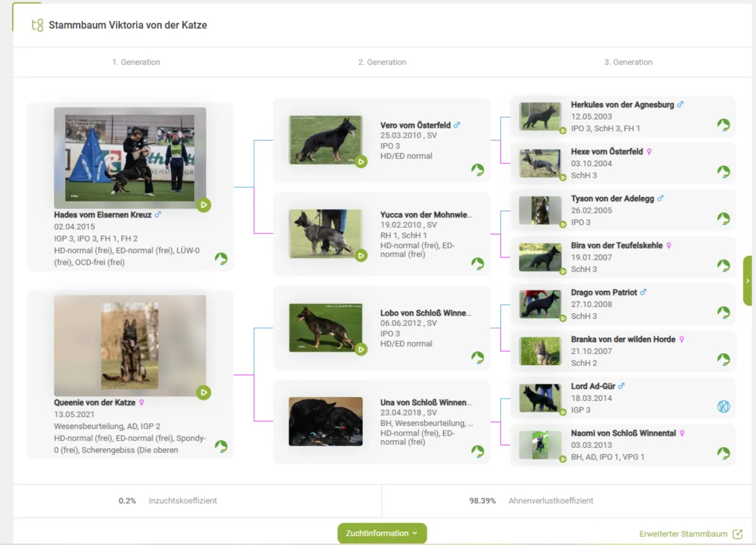756x545 pixels.
Task: Open Yucca von der Mohnwiese name link
Action: click(x=426, y=215)
